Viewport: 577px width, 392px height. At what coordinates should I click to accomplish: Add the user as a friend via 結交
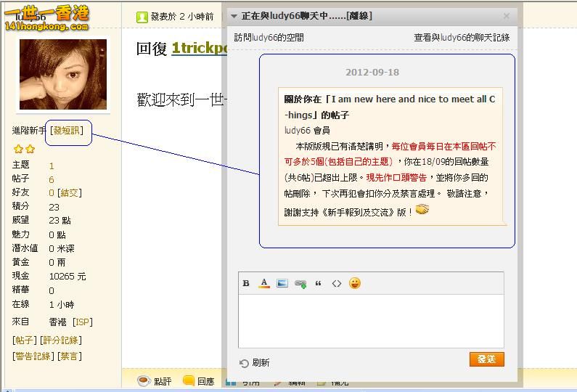pos(69,193)
